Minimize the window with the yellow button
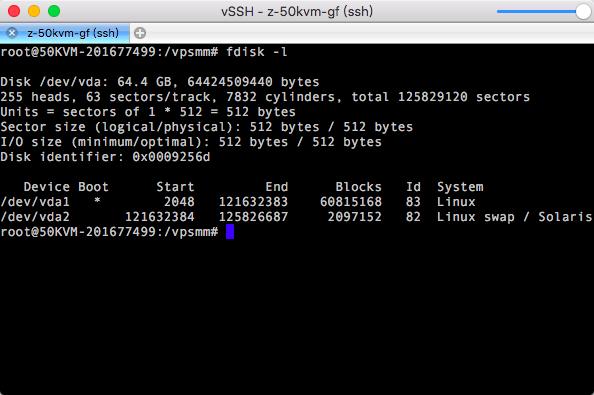 (x=34, y=11)
